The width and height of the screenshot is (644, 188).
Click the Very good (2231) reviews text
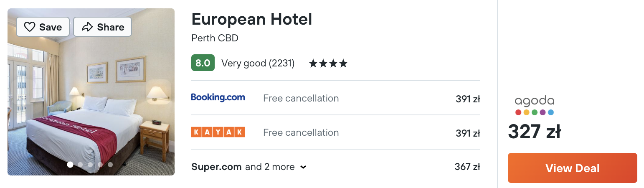tap(258, 64)
